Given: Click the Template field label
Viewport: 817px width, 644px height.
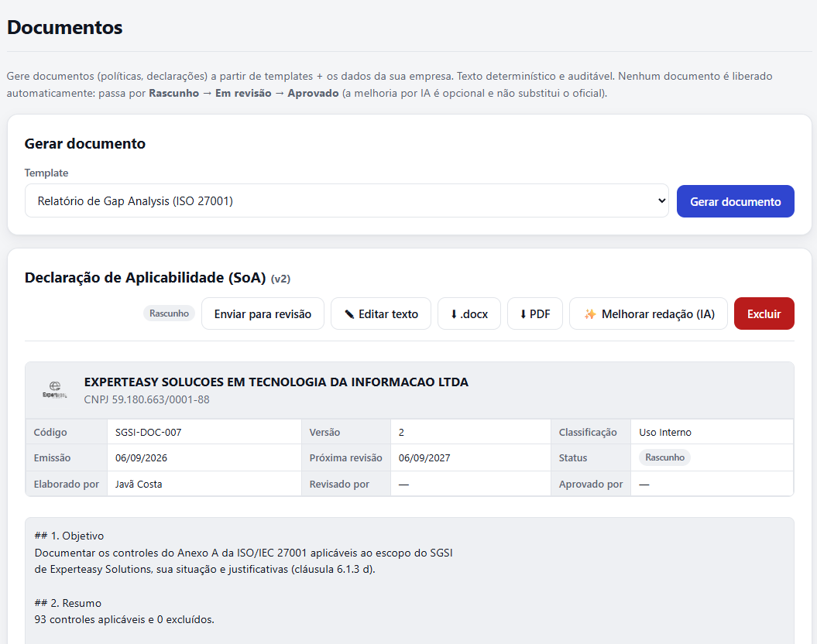Looking at the screenshot, I should click(x=46, y=173).
